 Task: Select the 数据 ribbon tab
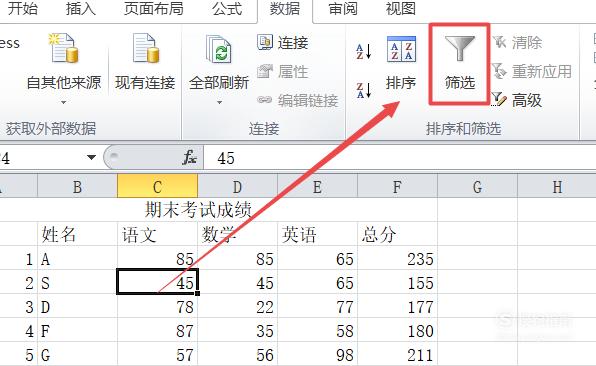[285, 8]
